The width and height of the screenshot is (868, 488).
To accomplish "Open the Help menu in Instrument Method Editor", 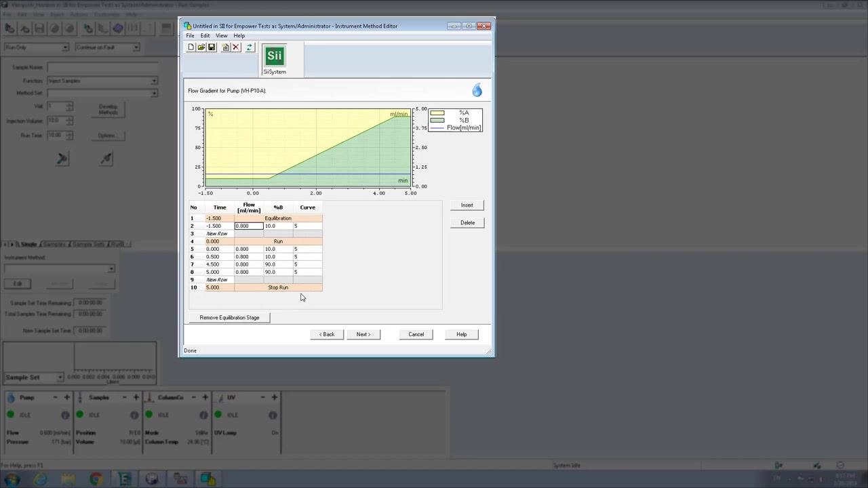I will [239, 36].
